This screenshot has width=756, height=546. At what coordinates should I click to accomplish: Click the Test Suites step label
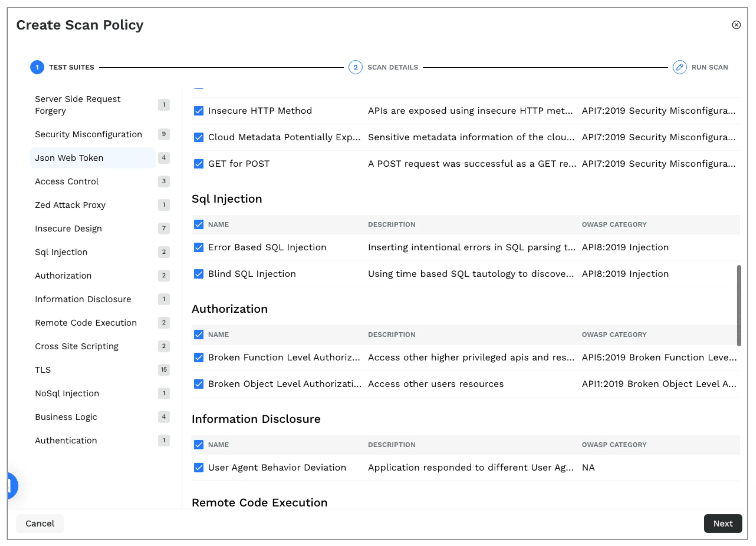pyautogui.click(x=72, y=67)
